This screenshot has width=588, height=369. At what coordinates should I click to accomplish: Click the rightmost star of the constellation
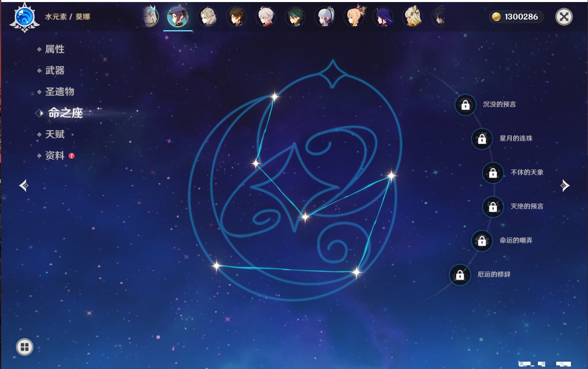pos(391,176)
